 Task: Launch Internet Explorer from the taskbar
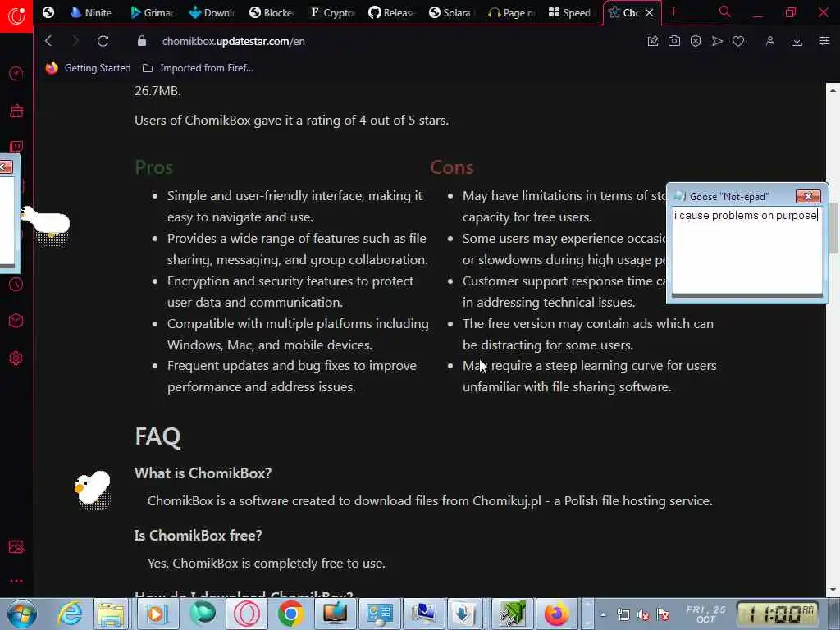pos(71,614)
